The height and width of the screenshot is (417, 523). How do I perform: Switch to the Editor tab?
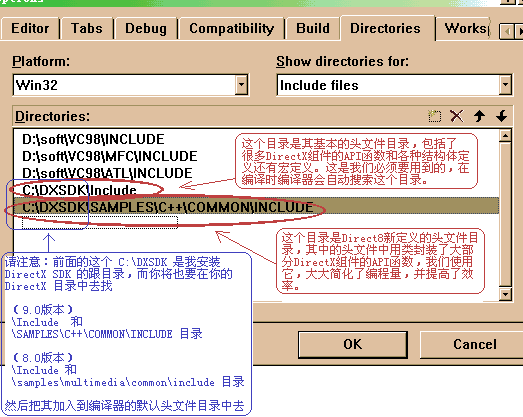30,28
